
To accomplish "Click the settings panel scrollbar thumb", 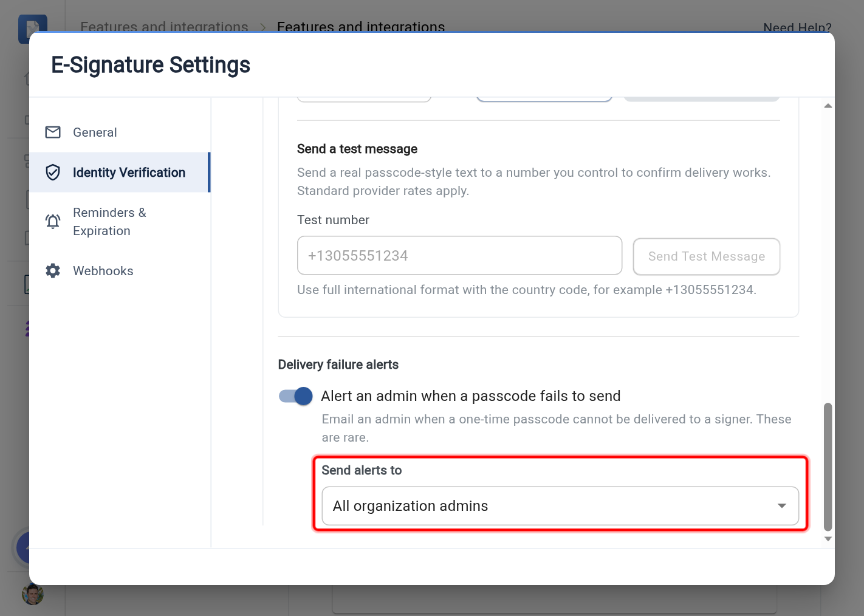I will coord(828,467).
